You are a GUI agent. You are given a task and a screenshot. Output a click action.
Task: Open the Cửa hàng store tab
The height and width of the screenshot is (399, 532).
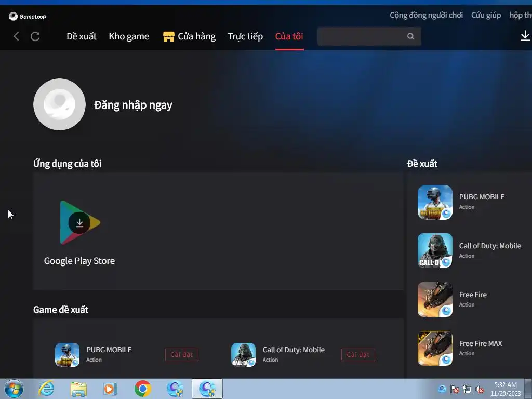click(x=189, y=36)
